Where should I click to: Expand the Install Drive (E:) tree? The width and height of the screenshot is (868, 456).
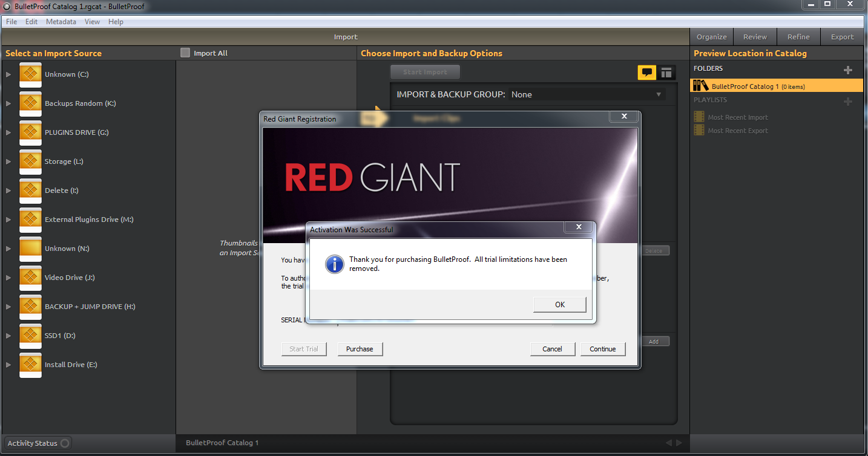tap(8, 365)
